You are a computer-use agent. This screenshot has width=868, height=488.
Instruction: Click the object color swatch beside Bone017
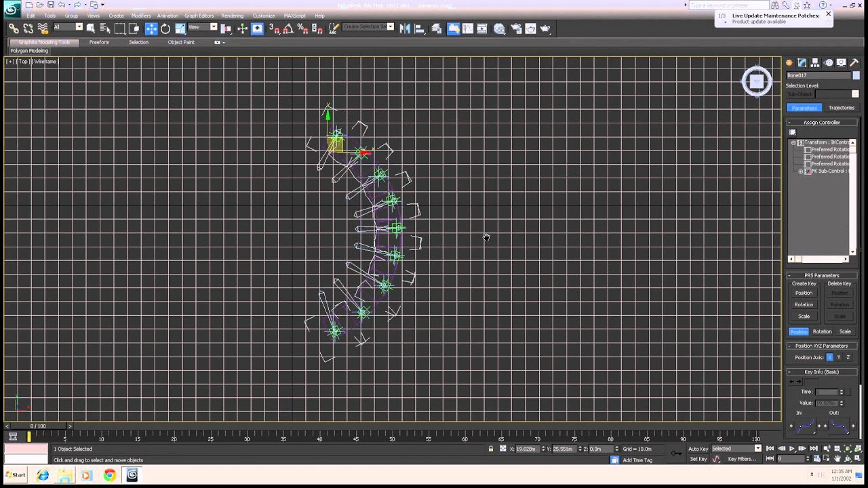point(856,75)
